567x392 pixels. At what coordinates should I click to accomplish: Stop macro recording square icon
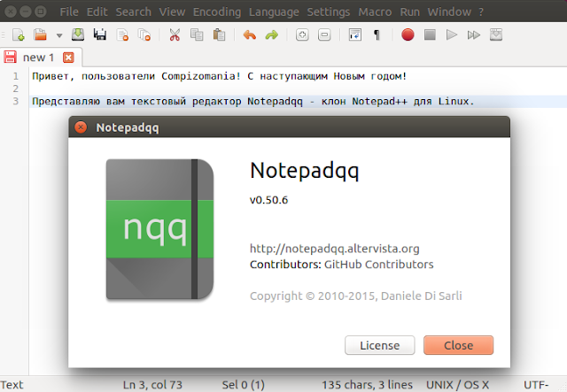(430, 35)
